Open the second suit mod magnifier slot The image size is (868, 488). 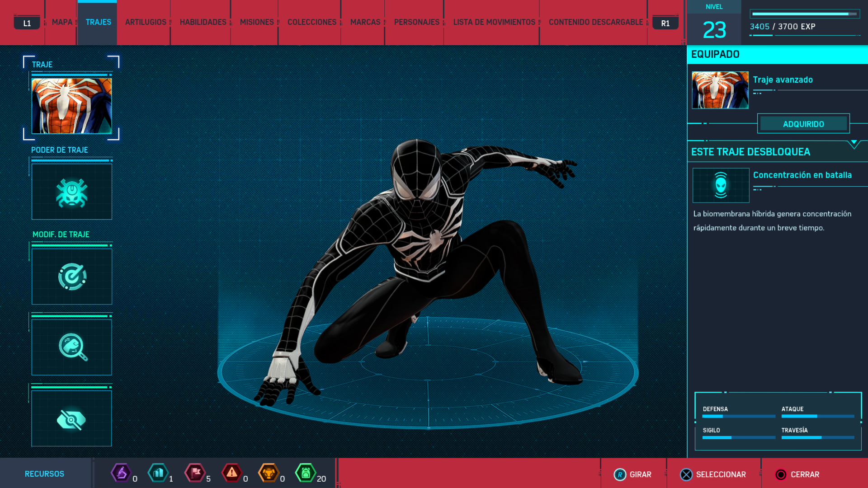[x=72, y=347]
